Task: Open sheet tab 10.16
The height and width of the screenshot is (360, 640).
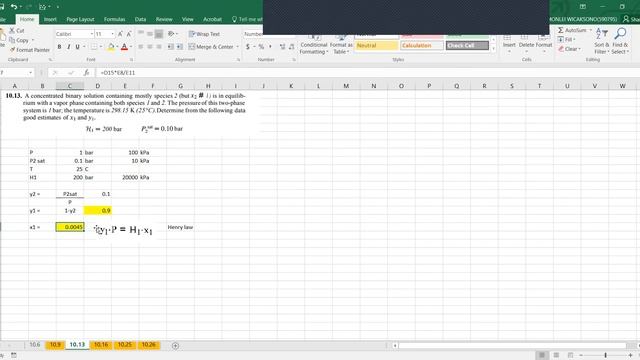Action: (101, 345)
